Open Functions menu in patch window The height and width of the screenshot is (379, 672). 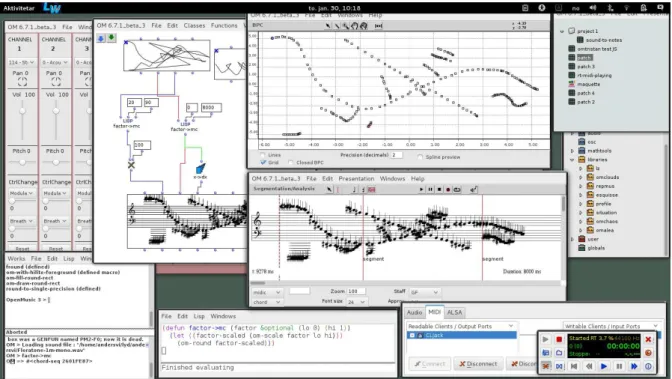224,25
